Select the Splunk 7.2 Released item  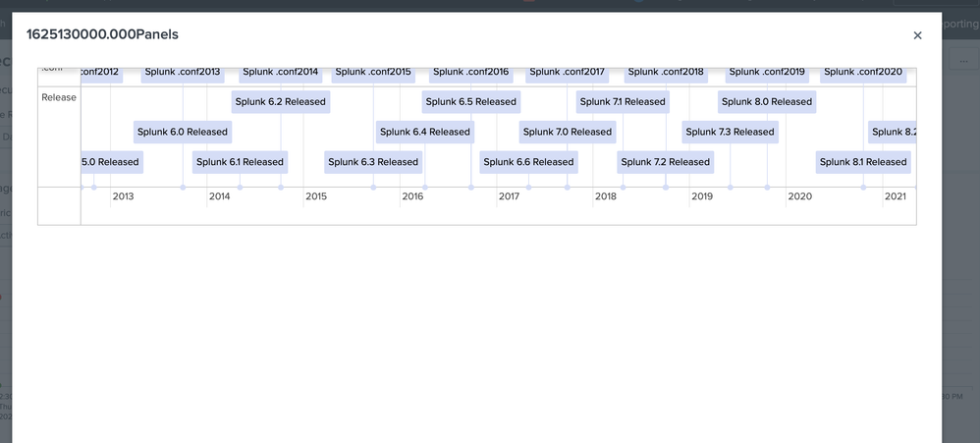[665, 162]
